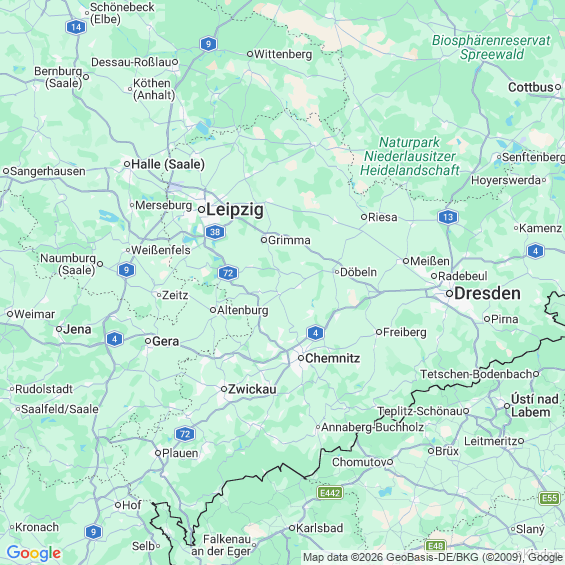
Task: Select the Dresden city label
Action: 487,293
